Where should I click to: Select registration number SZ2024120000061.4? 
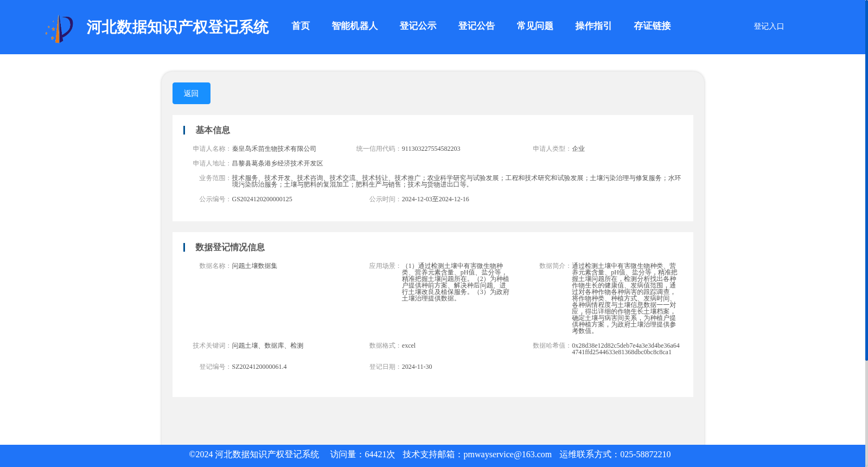[259, 367]
